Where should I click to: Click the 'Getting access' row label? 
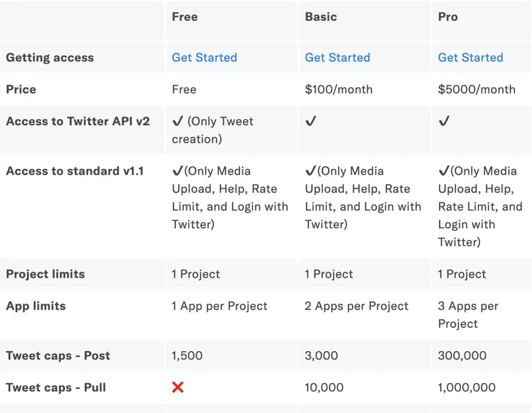(50, 58)
